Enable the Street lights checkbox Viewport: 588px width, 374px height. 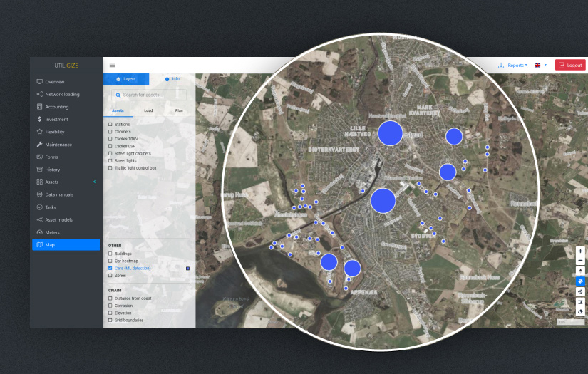click(x=110, y=160)
